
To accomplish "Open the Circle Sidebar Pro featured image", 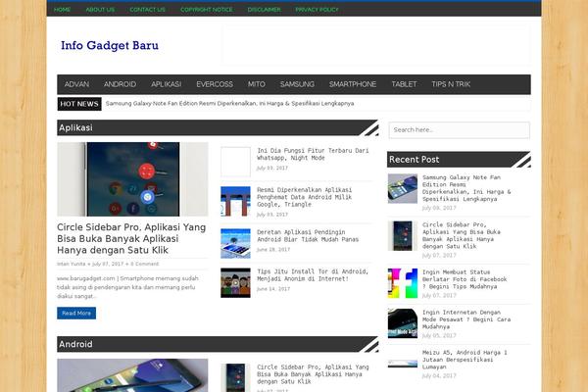I will pos(132,179).
